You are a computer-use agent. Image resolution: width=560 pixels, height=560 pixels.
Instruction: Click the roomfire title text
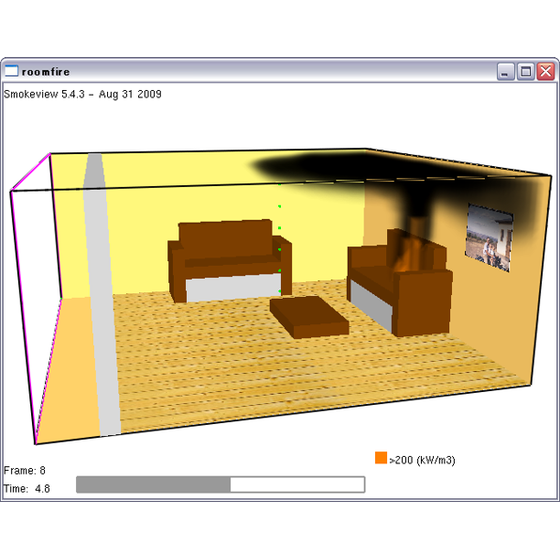46,72
